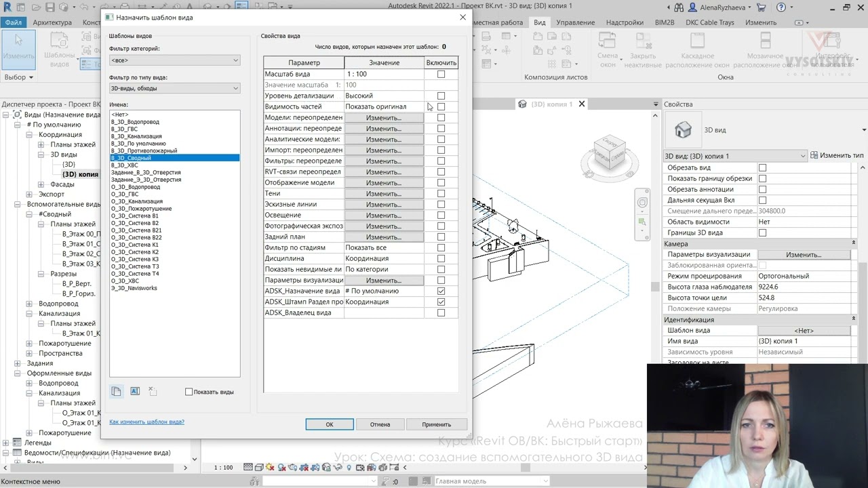Open the Revit application menu logo
The width and height of the screenshot is (868, 488).
click(7, 7)
